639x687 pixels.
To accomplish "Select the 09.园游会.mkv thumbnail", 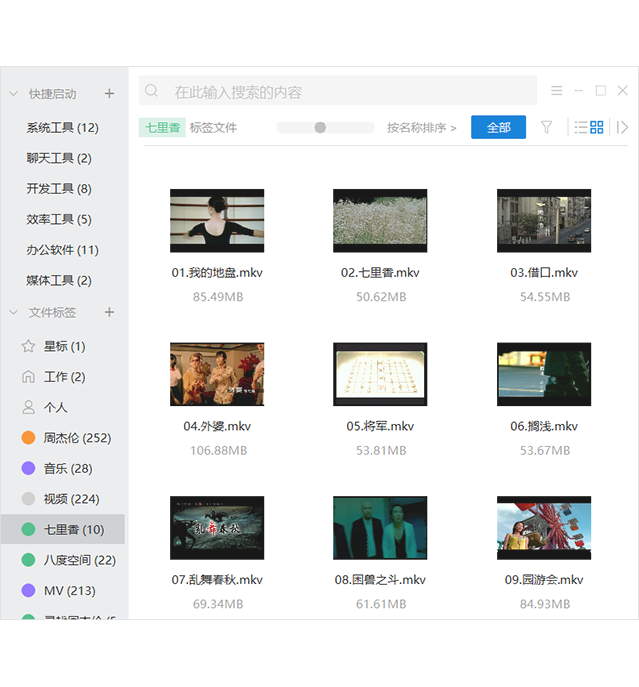I will (544, 528).
